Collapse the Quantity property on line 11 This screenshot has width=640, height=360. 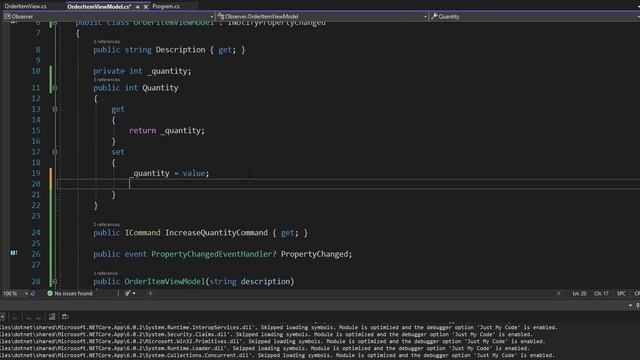click(x=55, y=88)
